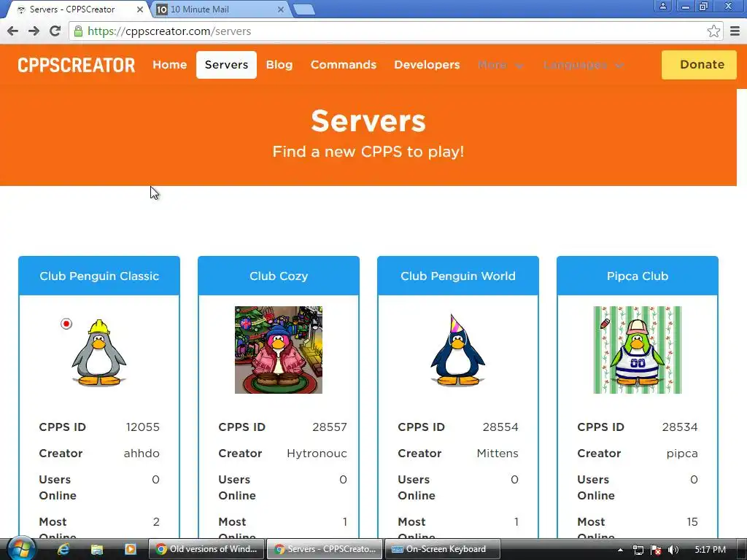The height and width of the screenshot is (560, 747).
Task: Open the Windows Start orb
Action: click(x=20, y=549)
